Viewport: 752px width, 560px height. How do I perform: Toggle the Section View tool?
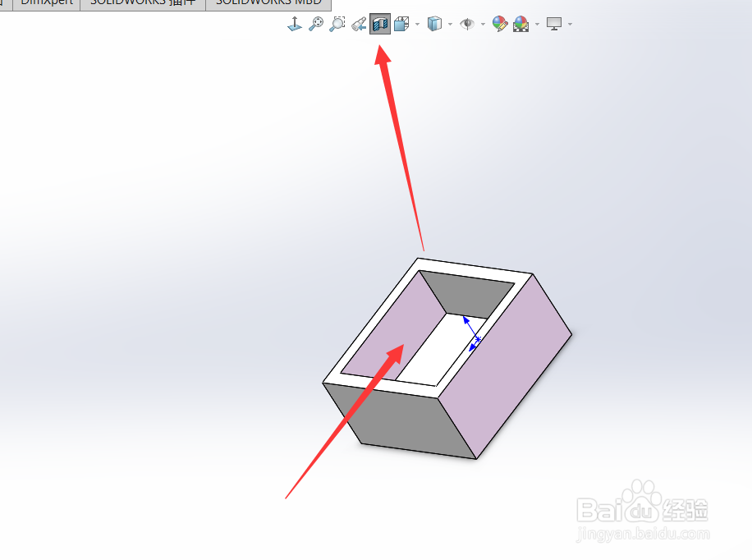click(x=380, y=24)
